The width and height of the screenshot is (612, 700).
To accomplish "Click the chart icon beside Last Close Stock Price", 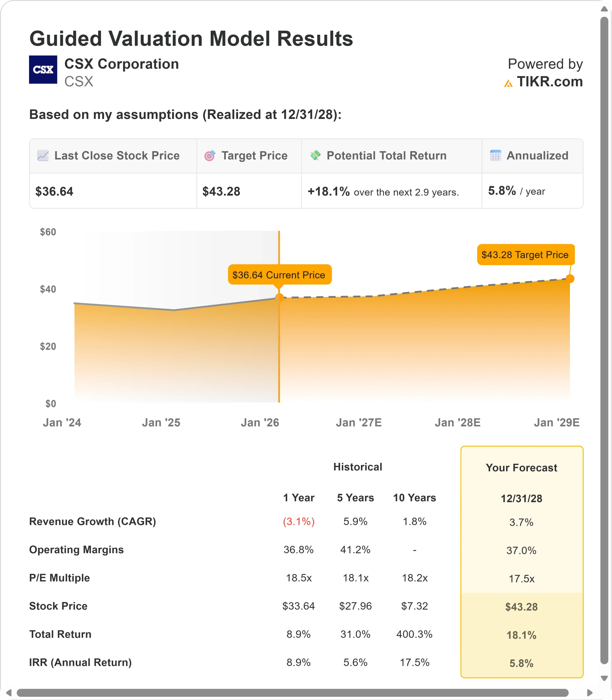I will click(x=43, y=155).
